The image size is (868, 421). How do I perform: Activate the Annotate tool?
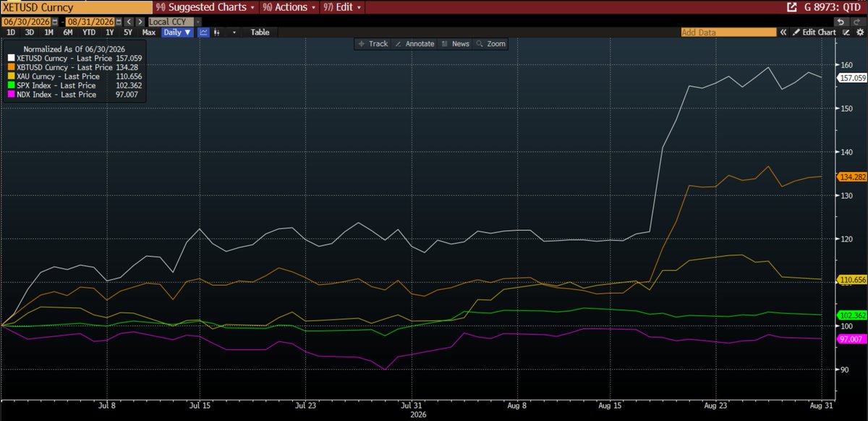point(414,44)
